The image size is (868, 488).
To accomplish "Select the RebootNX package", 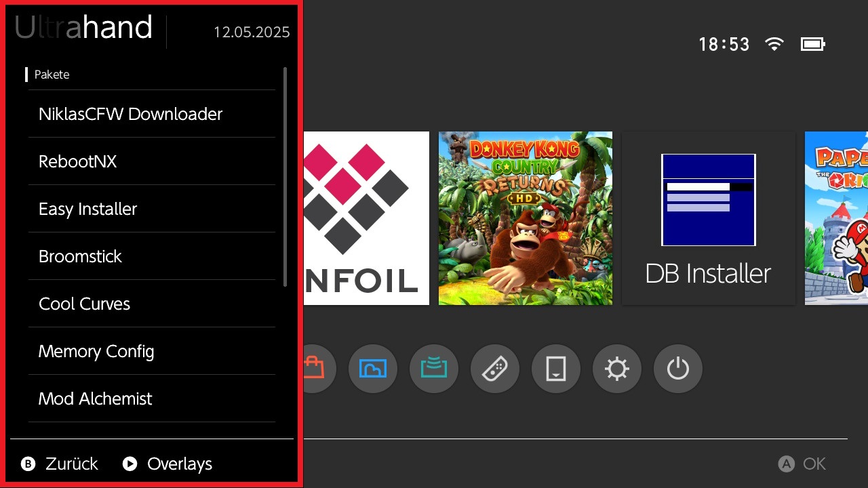I will pyautogui.click(x=152, y=161).
